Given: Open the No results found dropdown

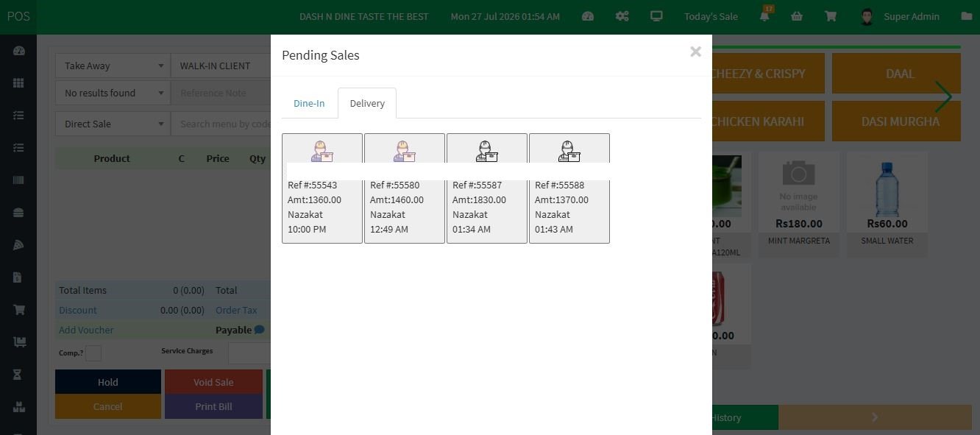Looking at the screenshot, I should (113, 93).
